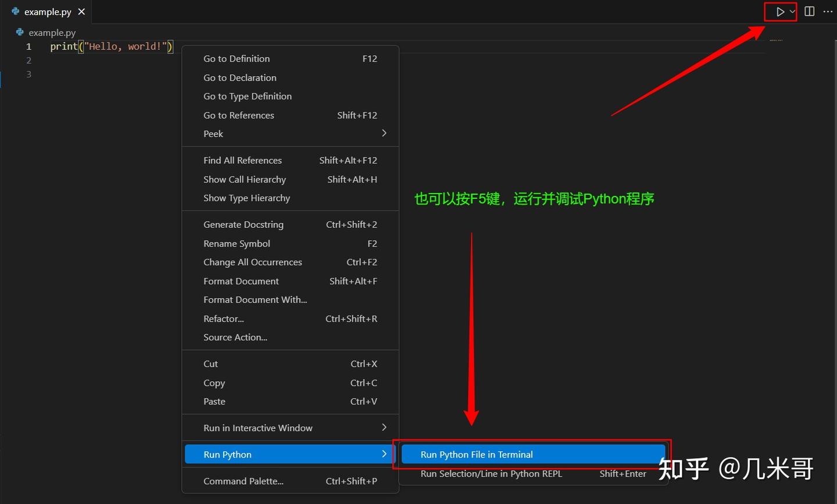Click the Python icon in the breadcrumb

(20, 33)
